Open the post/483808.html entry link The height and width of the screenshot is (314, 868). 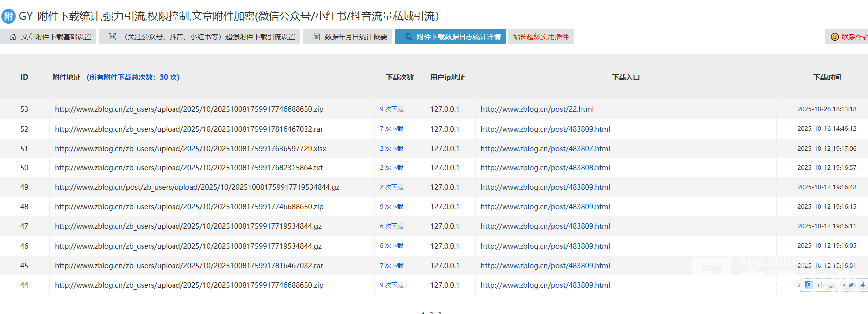[x=545, y=168]
